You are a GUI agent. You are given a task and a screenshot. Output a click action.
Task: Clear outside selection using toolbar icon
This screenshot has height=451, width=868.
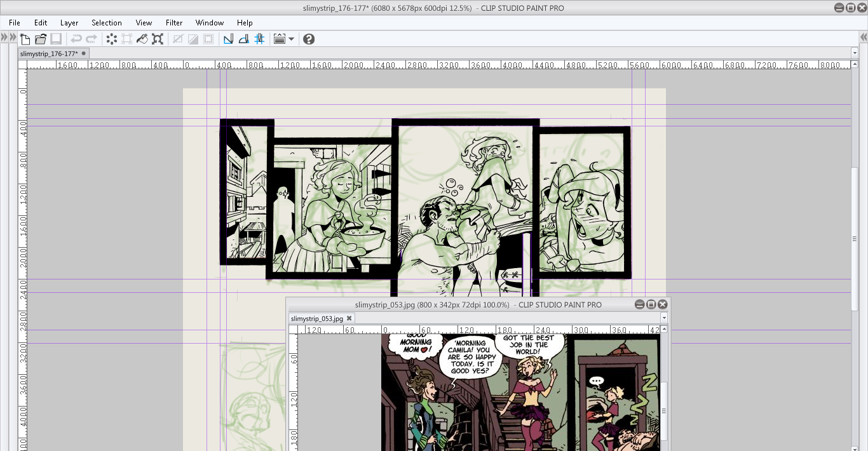coord(127,39)
